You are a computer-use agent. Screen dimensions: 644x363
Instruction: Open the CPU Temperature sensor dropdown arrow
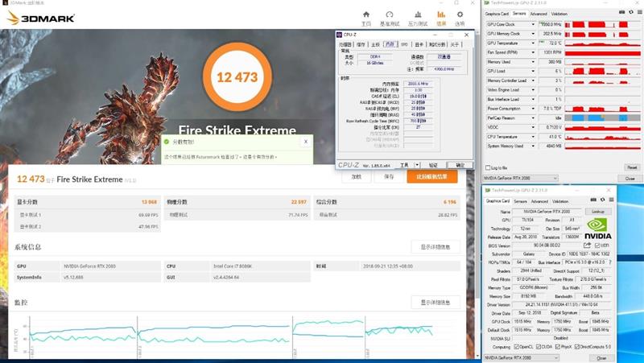533,137
